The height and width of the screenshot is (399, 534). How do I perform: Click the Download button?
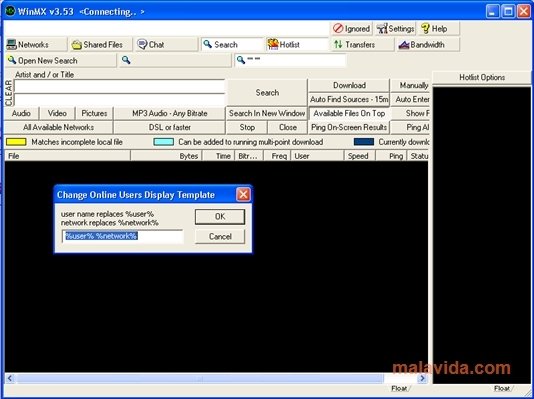(x=349, y=85)
